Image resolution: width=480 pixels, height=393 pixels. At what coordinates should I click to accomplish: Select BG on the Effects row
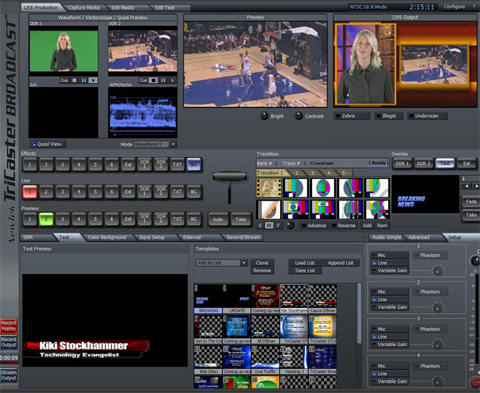[x=194, y=164]
